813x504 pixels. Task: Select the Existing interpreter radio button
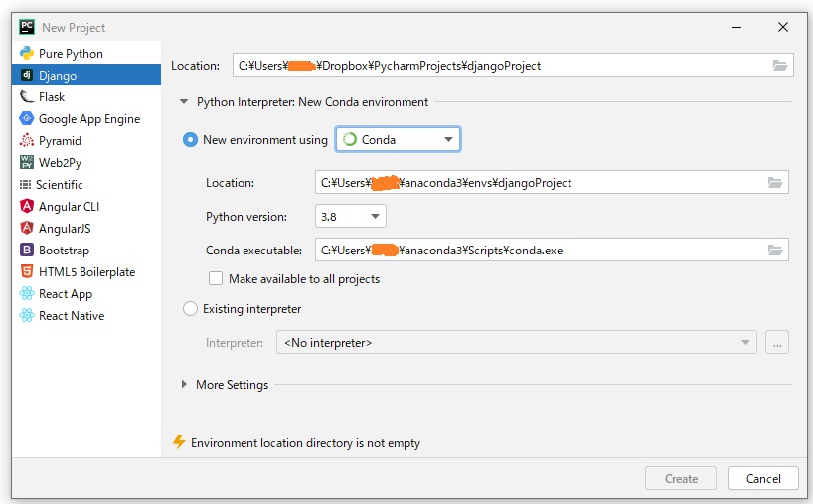click(190, 309)
